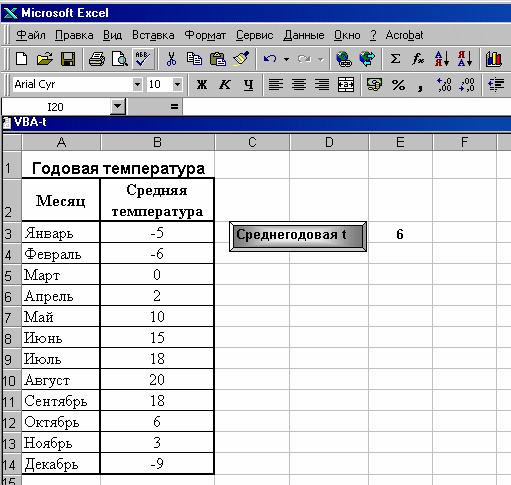Screen dimensions: 511x485
Task: Run spelling check ABC icon
Action: [143, 59]
